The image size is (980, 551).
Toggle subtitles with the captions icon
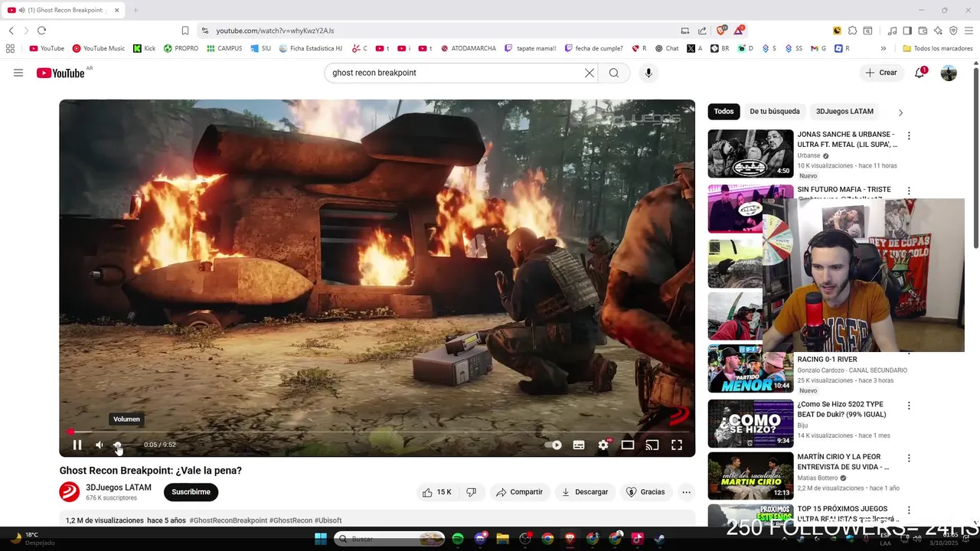(579, 445)
